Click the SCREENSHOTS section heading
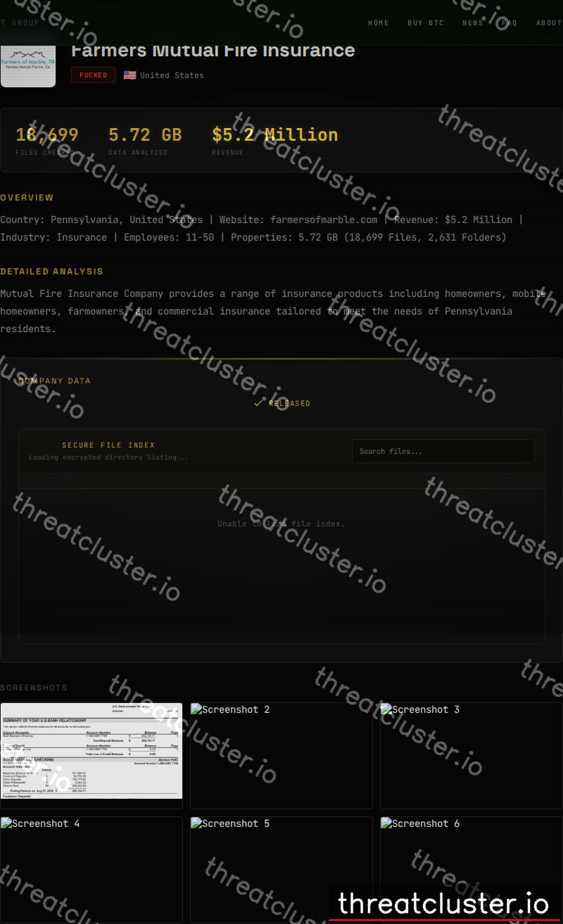Screen dimensions: 563x924 (34, 688)
